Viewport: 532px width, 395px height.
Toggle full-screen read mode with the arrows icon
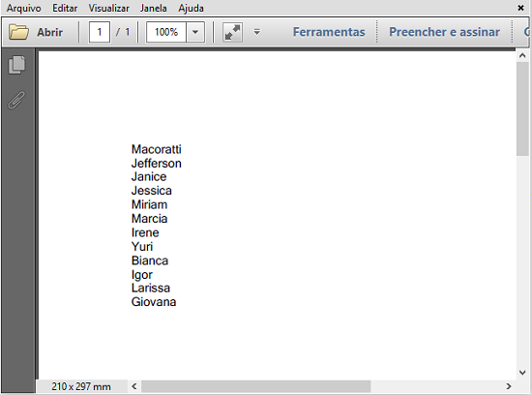point(232,32)
